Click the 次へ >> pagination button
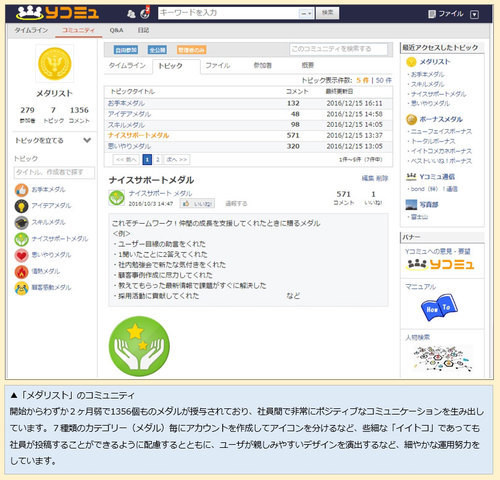Image resolution: width=500 pixels, height=480 pixels. click(x=177, y=160)
